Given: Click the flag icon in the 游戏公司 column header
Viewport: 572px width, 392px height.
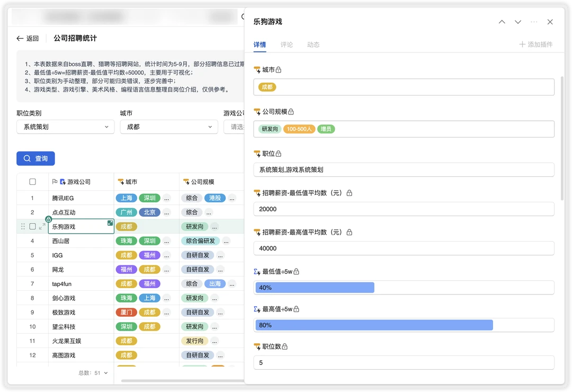Looking at the screenshot, I should point(55,181).
